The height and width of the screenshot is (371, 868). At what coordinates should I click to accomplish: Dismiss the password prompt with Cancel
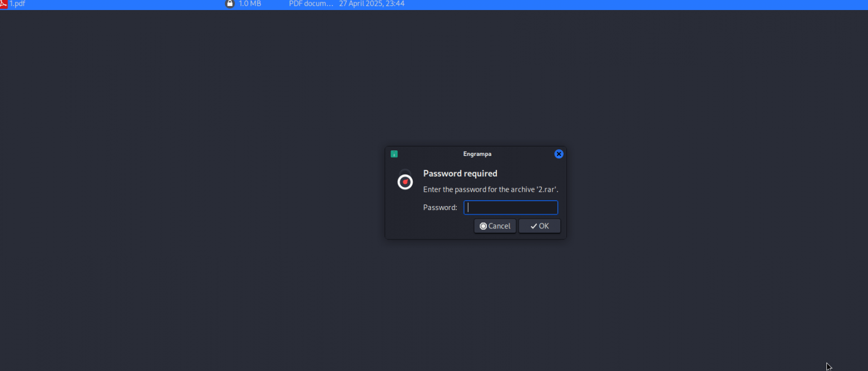pos(495,226)
